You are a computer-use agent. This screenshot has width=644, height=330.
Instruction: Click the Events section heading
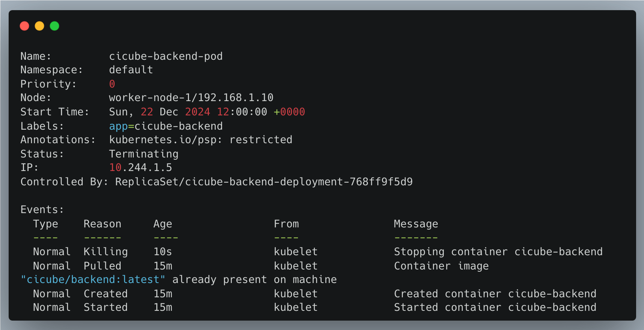pyautogui.click(x=42, y=210)
